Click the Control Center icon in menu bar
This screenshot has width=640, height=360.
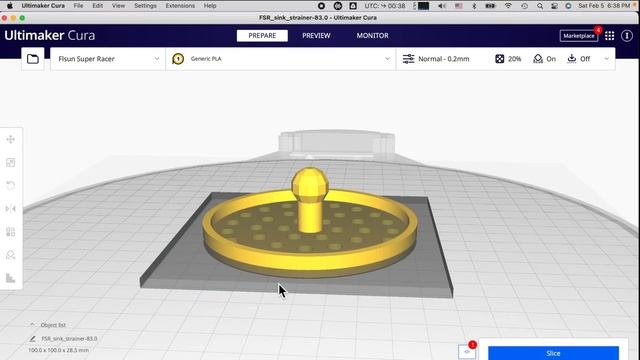point(554,6)
